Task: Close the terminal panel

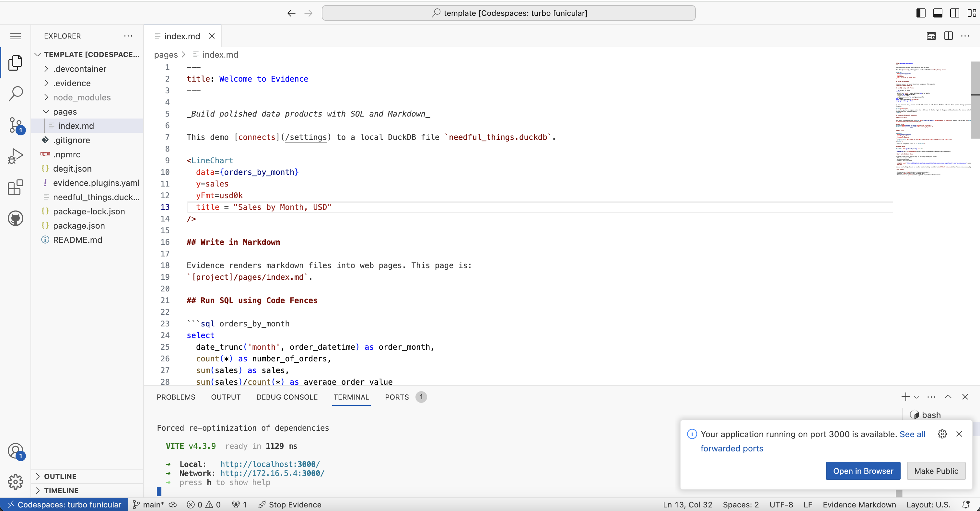Action: pos(965,397)
